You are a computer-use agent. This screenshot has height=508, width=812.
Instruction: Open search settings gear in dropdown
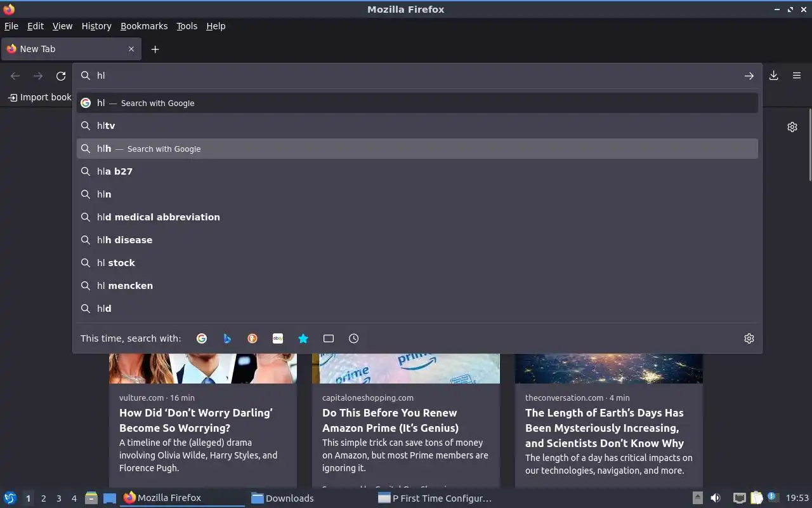tap(749, 338)
